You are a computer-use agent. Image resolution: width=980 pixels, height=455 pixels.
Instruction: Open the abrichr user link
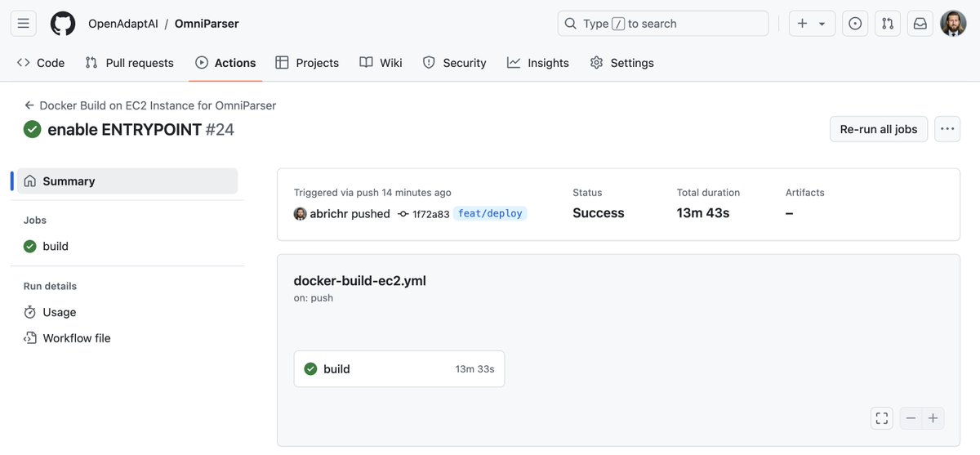pos(329,214)
